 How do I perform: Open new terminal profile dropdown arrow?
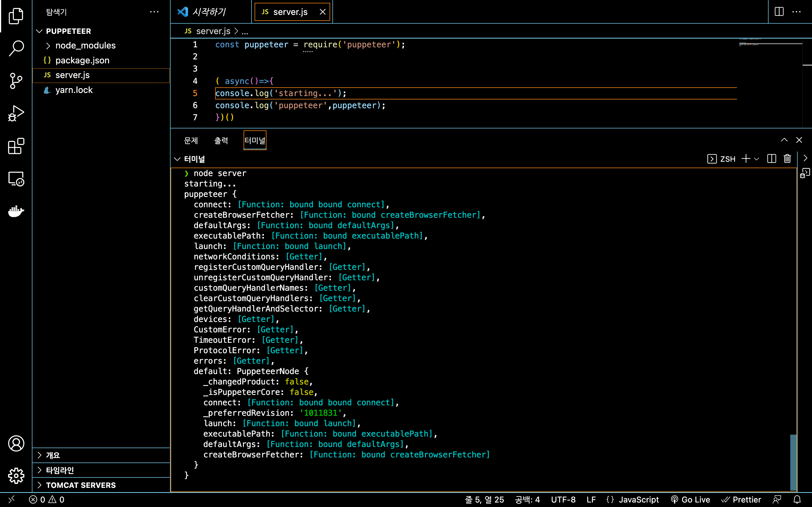757,159
